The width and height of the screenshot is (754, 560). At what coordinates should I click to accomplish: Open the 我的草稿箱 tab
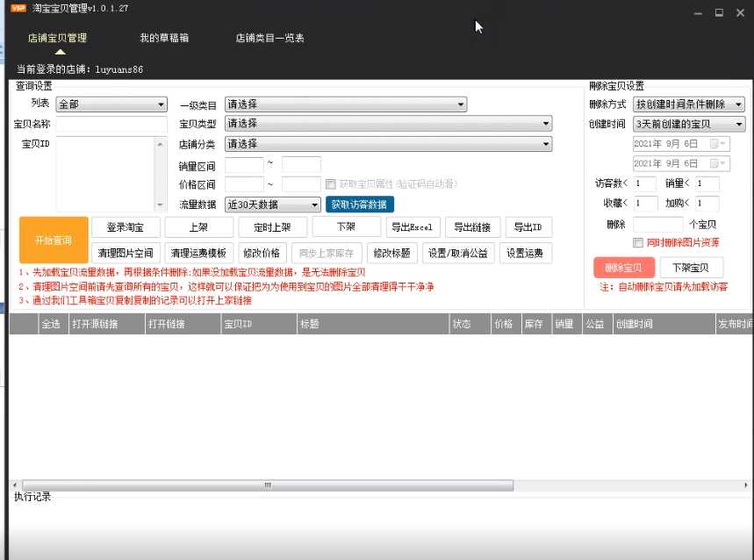(164, 38)
